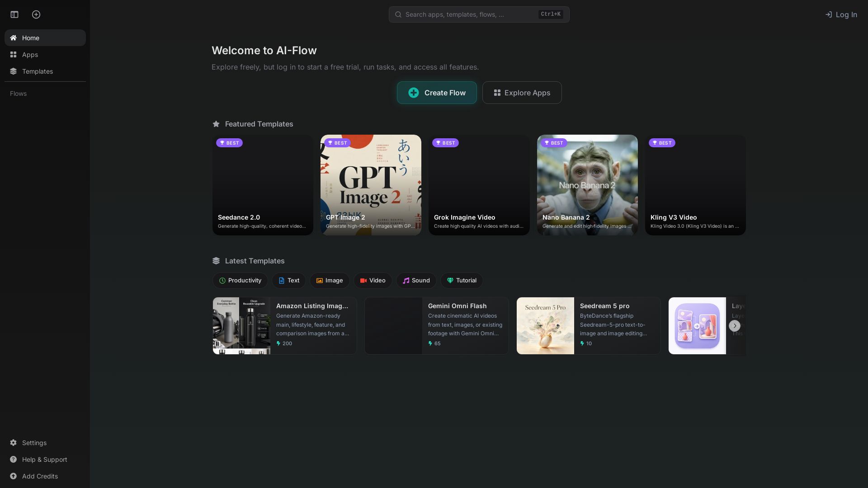The image size is (868, 488).
Task: Open the Apps sidebar item
Action: tap(45, 55)
